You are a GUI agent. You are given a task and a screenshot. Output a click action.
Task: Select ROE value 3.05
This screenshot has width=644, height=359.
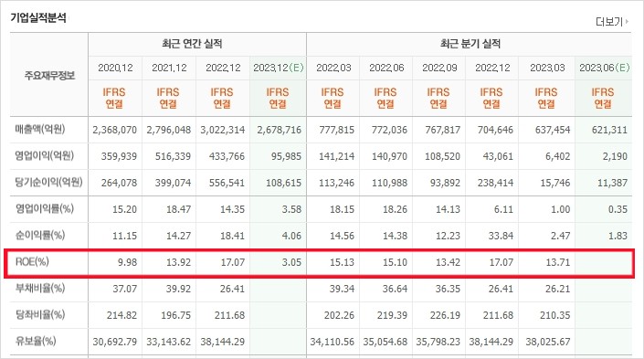click(291, 262)
